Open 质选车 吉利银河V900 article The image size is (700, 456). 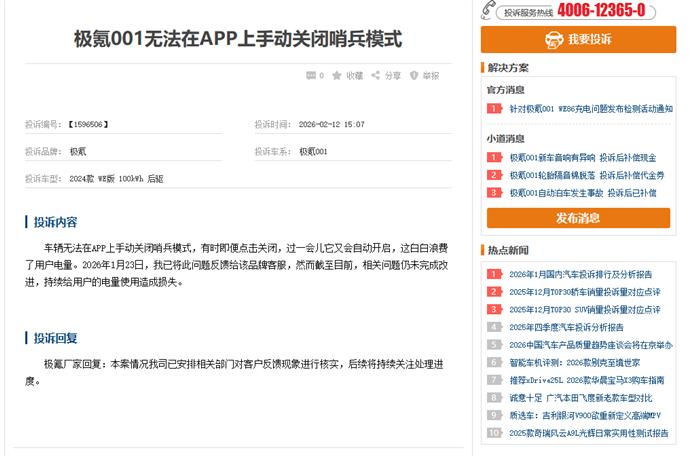[584, 415]
